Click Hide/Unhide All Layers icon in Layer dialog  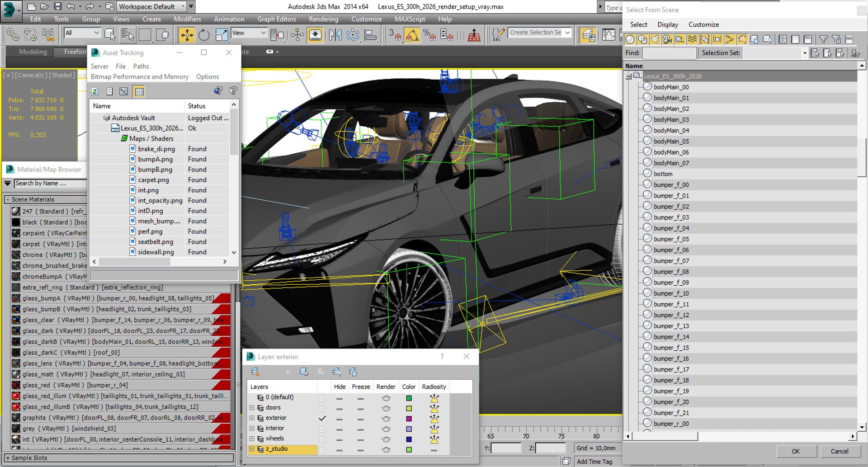coord(337,372)
